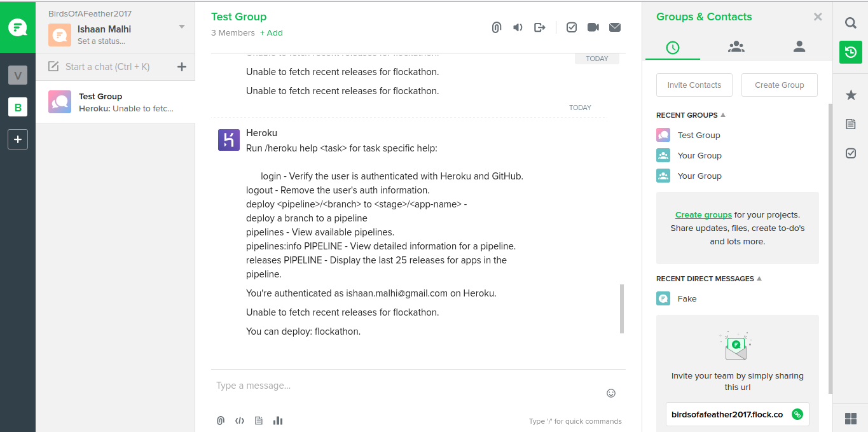Switch to the contacts tab with person icon
The width and height of the screenshot is (868, 432).
click(x=799, y=46)
